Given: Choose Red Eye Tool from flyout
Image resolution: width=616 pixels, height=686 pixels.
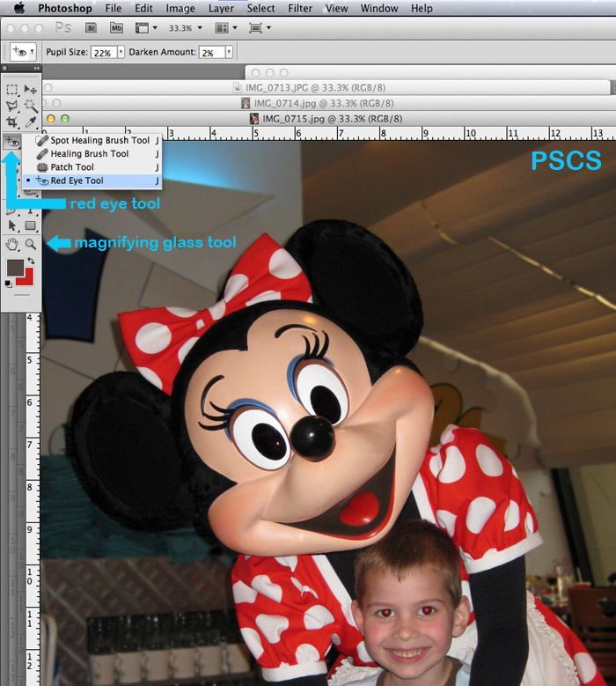Looking at the screenshot, I should [92, 181].
